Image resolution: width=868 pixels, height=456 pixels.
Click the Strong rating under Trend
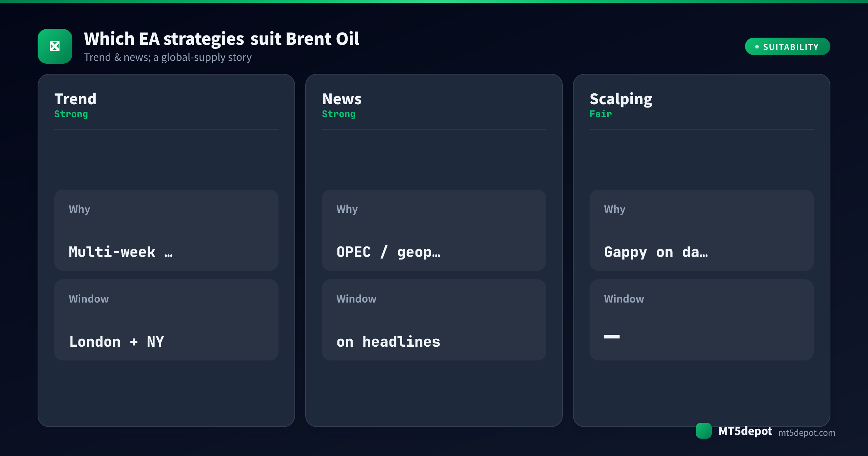click(71, 114)
